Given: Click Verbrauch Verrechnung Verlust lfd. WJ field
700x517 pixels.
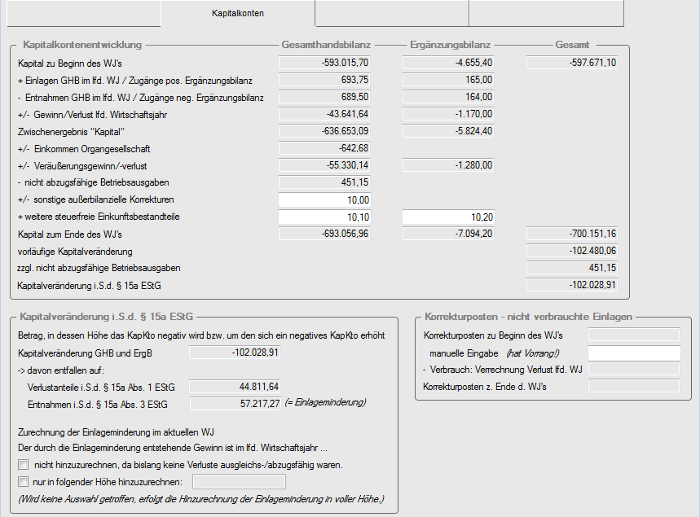Looking at the screenshot, I should point(634,369).
